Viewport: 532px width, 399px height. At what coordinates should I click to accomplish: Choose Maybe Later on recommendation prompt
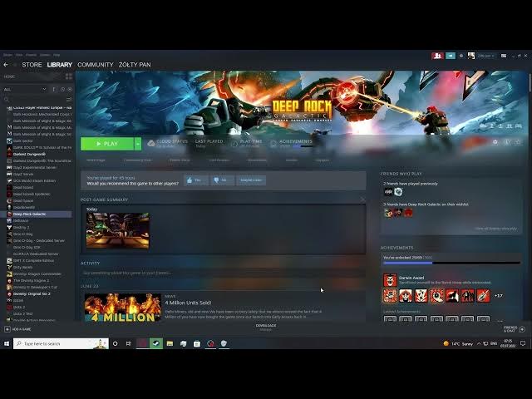point(251,180)
